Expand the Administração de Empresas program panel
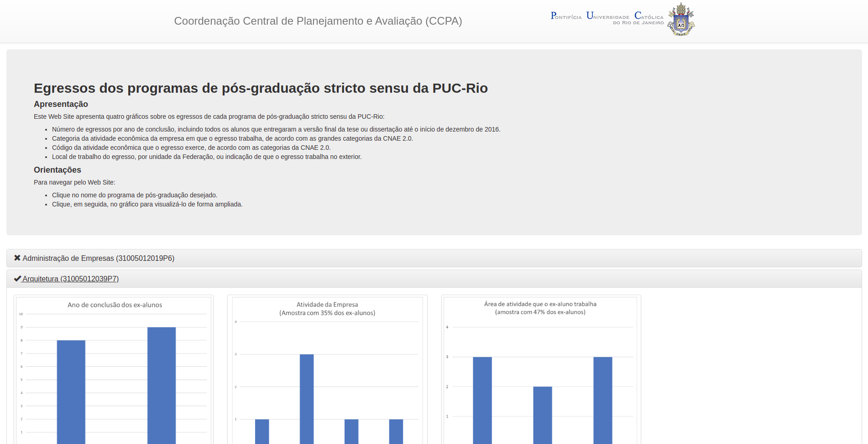The height and width of the screenshot is (444, 868). pos(98,258)
